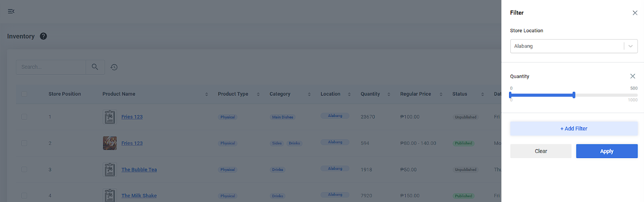Sort by Regular Price arrows
Screen dimensions: 644x202
(x=441, y=94)
